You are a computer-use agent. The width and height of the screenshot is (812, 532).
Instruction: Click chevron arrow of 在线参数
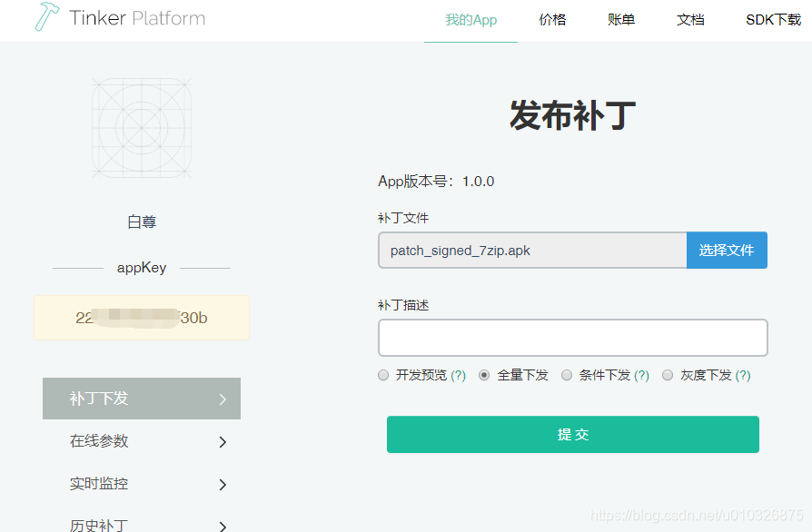(223, 441)
